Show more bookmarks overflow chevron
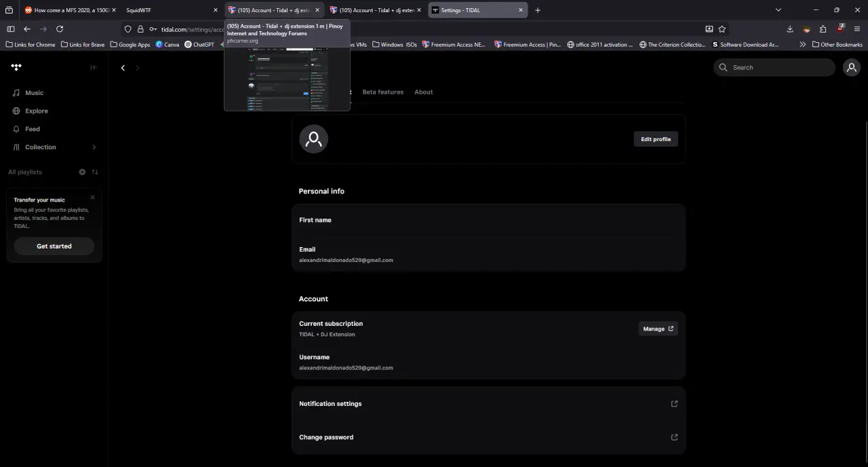The height and width of the screenshot is (467, 868). [803, 45]
